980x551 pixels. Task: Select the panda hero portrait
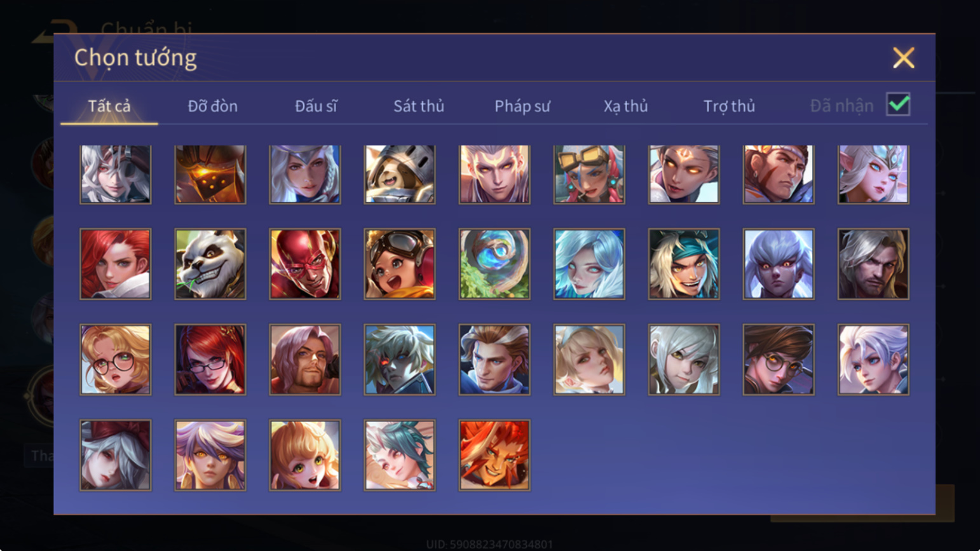click(x=210, y=264)
